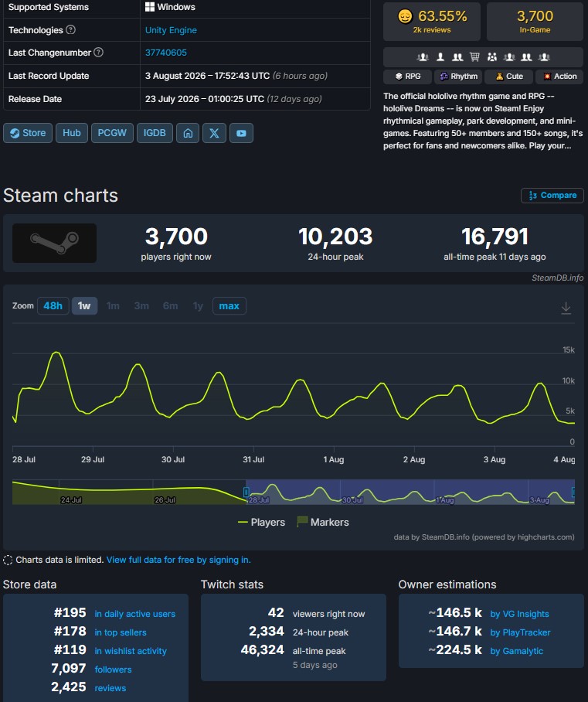
Task: Click the dashed circle limited-data icon
Action: click(x=8, y=560)
